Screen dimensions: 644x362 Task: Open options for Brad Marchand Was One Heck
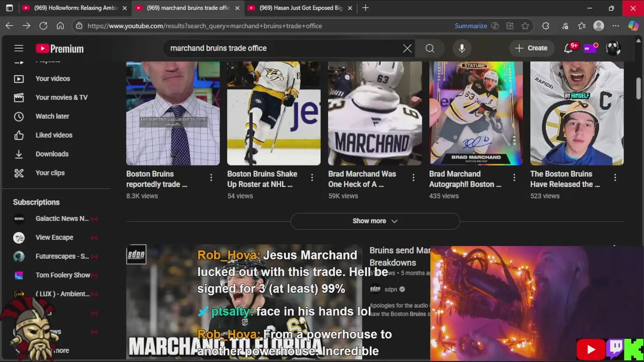(413, 177)
